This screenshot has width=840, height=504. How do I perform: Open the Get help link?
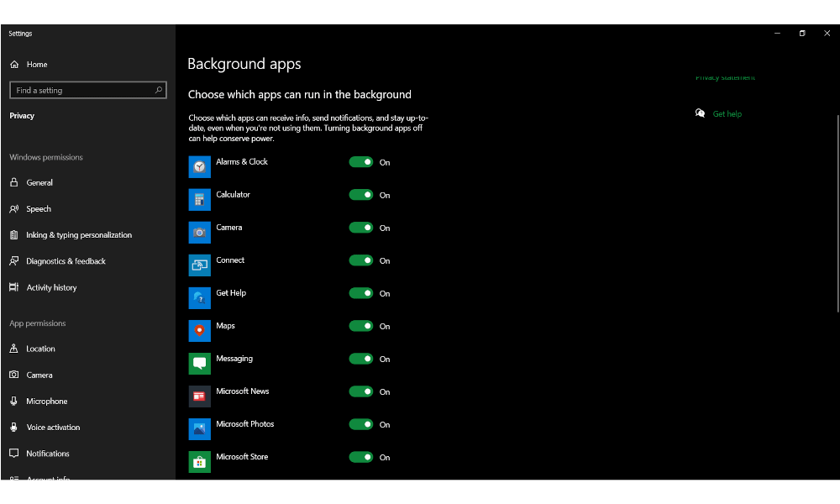pyautogui.click(x=727, y=113)
